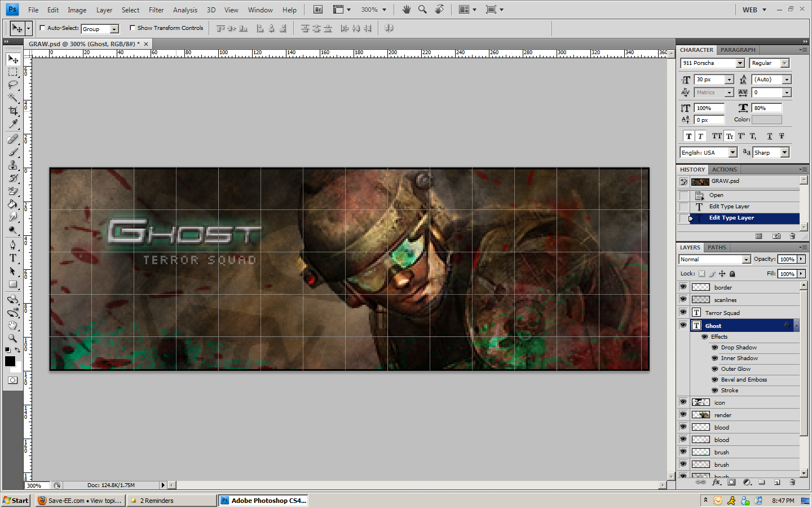Select the Open history state
The height and width of the screenshot is (508, 812).
click(x=716, y=195)
